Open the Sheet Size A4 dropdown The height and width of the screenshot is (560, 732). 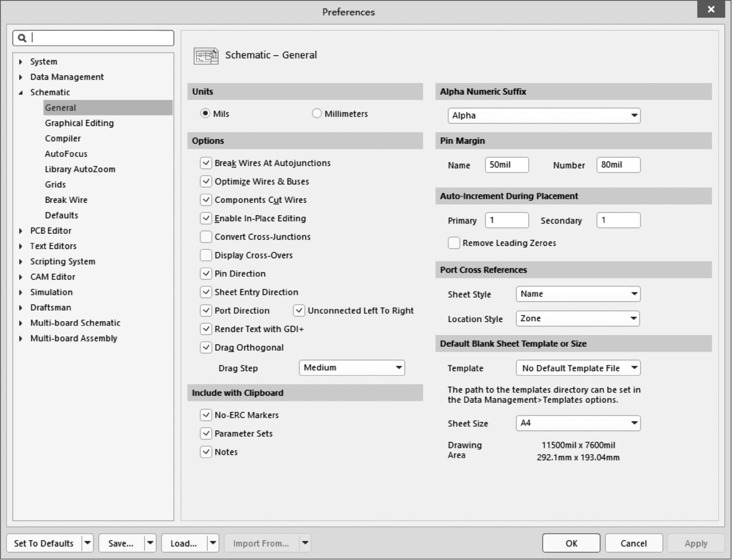point(578,423)
